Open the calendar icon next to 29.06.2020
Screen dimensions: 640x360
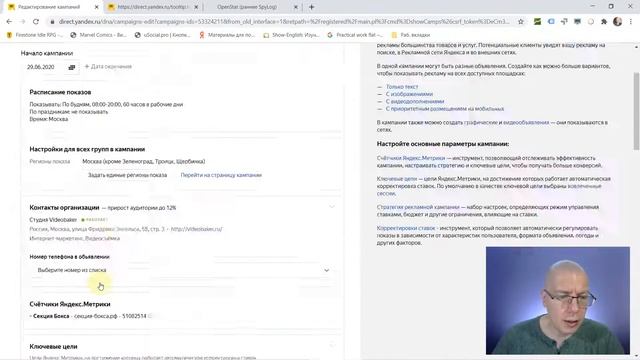[72, 67]
